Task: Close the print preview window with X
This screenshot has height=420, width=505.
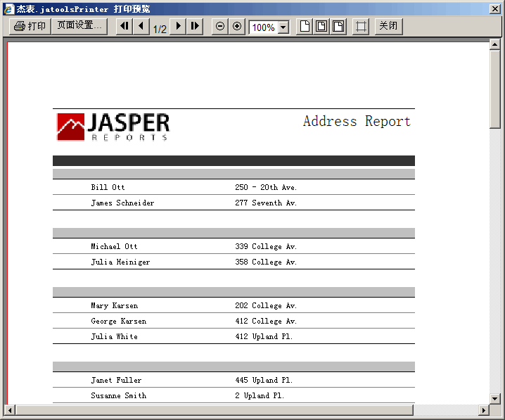Action: pyautogui.click(x=494, y=8)
